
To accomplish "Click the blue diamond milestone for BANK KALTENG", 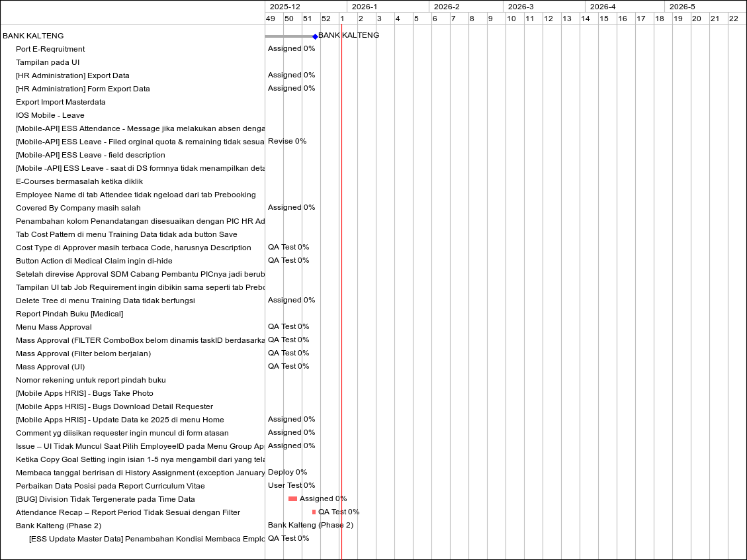I will click(x=315, y=36).
